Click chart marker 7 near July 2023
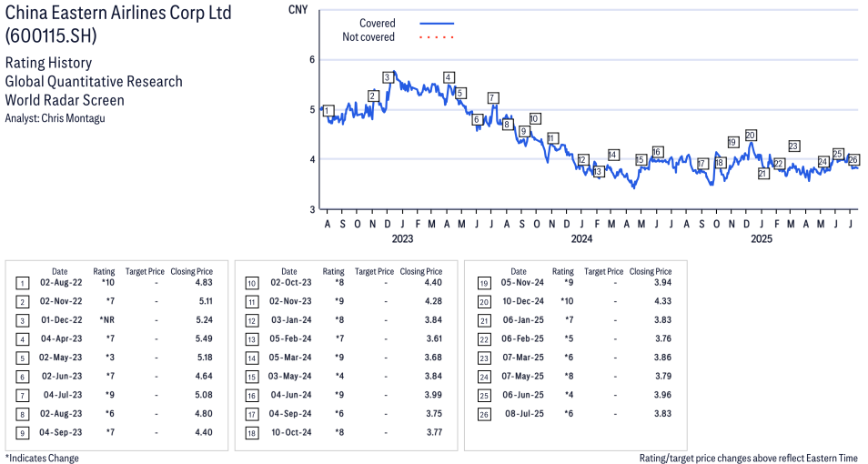 click(x=492, y=98)
